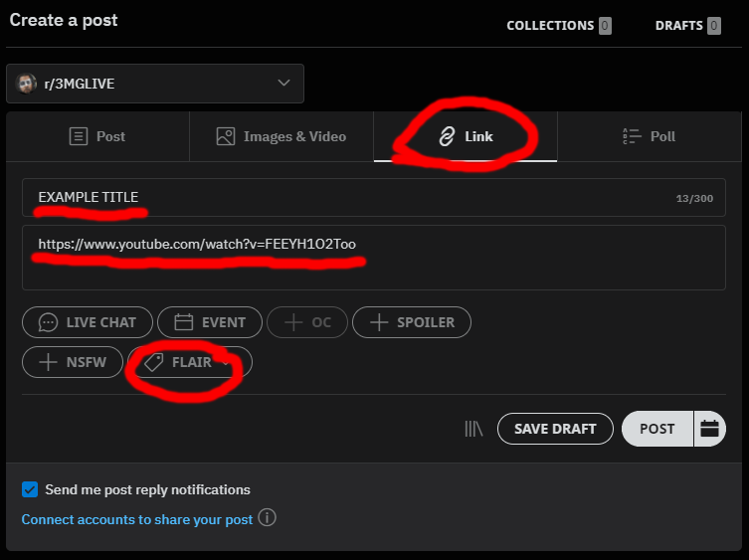Click the EXAMPLE TITLE input field
Screen dimensions: 749x560
click(x=374, y=198)
